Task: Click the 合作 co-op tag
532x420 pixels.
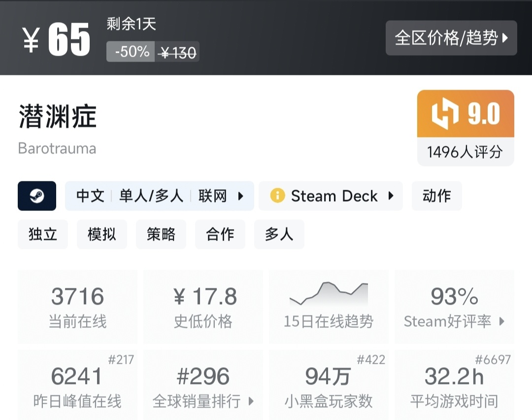Action: 220,235
